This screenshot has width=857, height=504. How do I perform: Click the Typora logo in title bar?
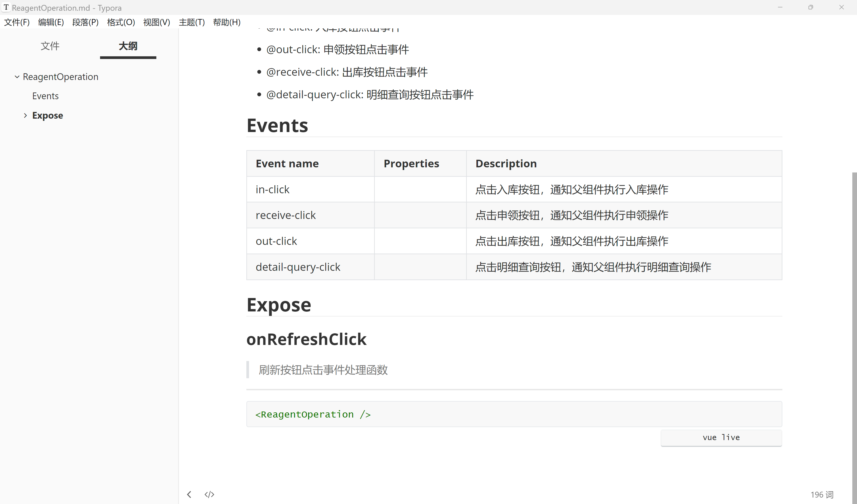pos(6,7)
